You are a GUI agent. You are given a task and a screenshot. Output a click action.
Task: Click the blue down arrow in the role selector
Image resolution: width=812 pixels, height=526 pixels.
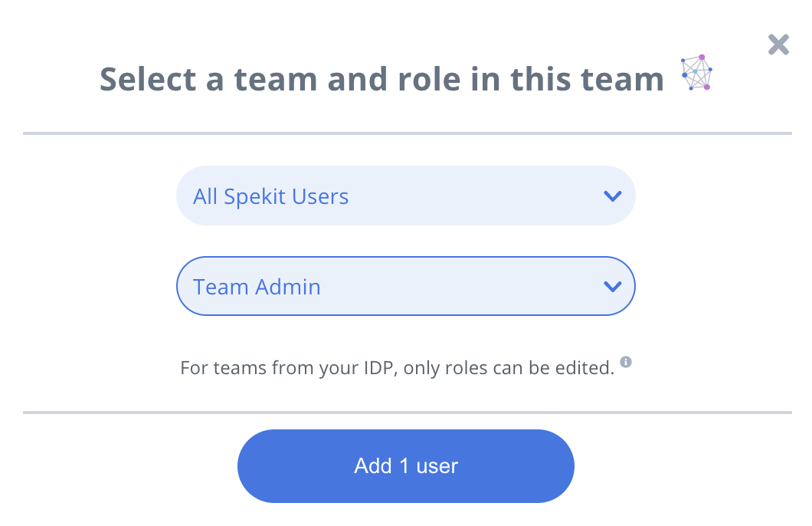[x=613, y=286]
